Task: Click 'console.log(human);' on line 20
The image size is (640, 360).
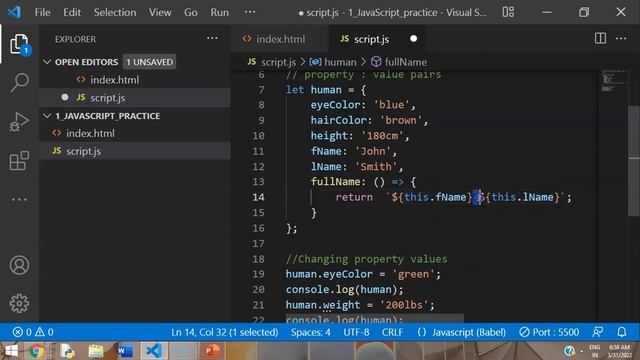Action: [344, 289]
